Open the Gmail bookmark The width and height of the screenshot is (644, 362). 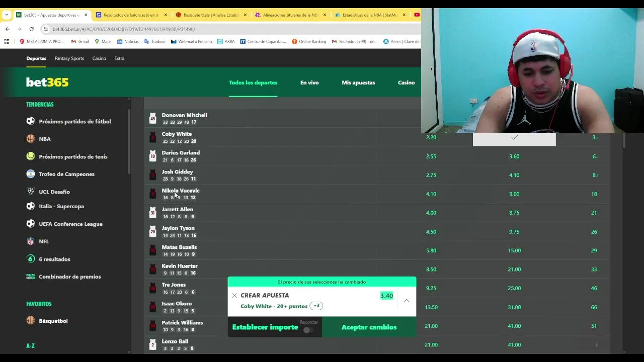[80, 42]
